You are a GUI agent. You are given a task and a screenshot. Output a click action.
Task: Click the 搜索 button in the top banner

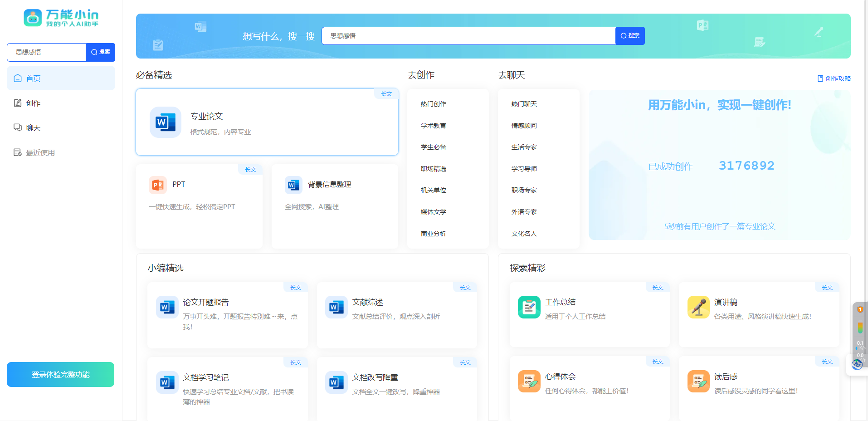629,35
